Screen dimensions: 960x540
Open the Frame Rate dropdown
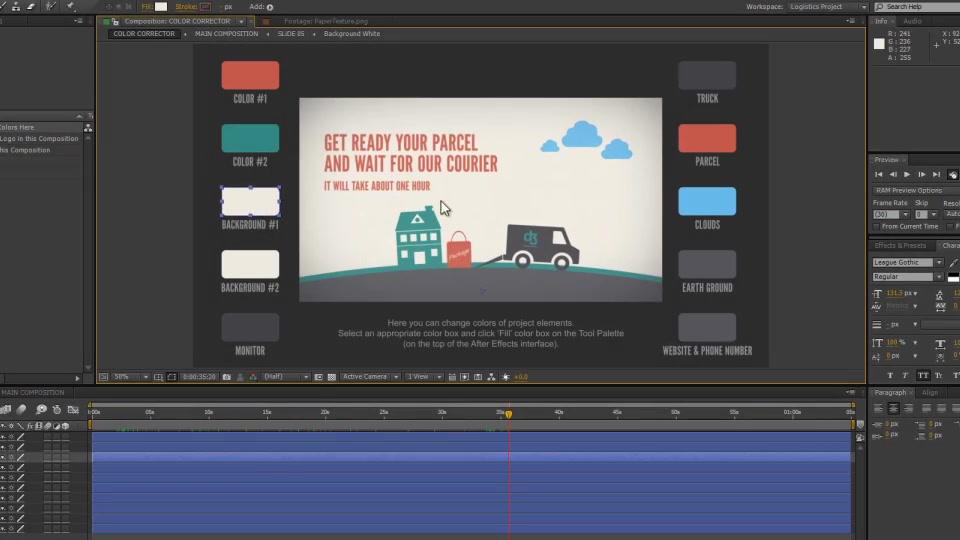(891, 214)
